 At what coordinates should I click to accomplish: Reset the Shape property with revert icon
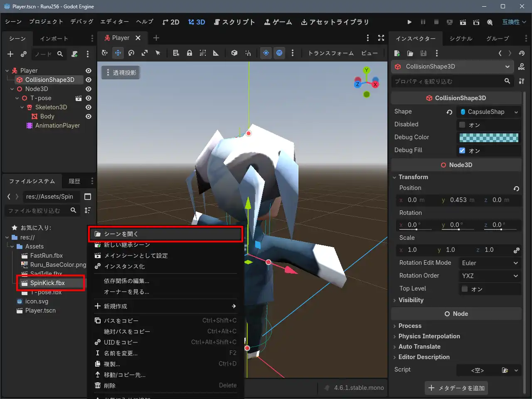click(x=449, y=112)
